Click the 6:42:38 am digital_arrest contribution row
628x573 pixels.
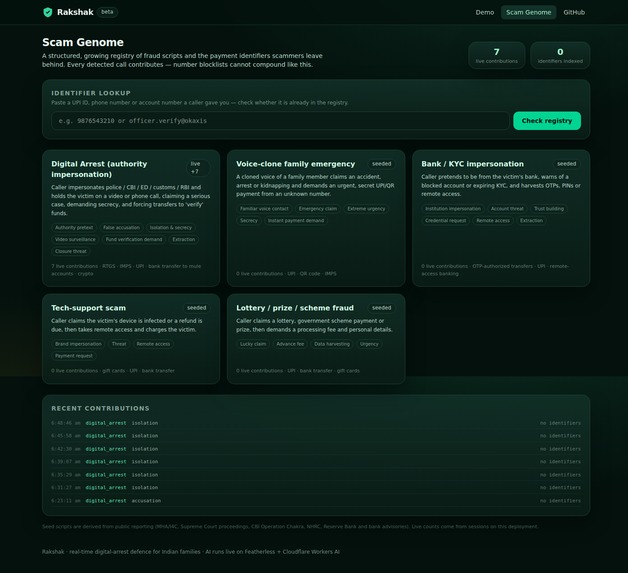(316, 449)
